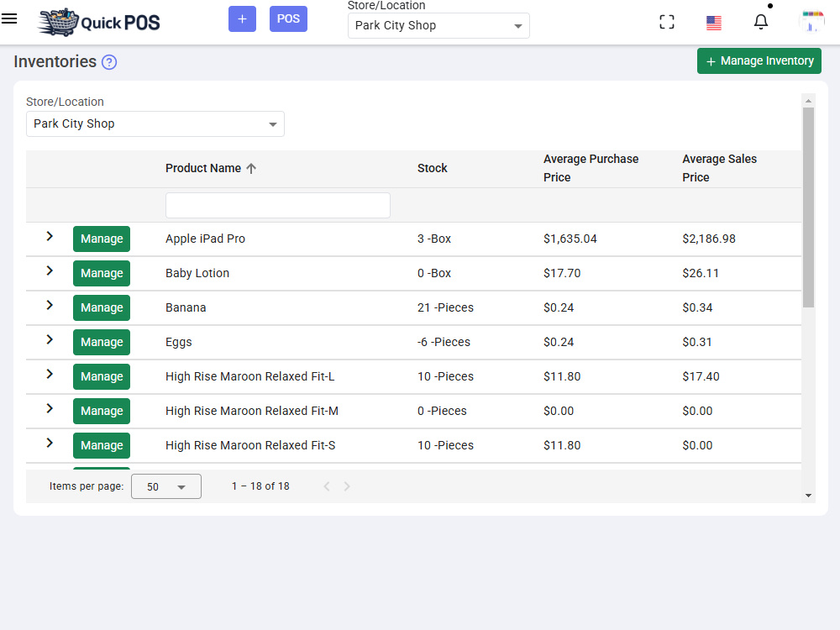Image resolution: width=840 pixels, height=630 pixels.
Task: Go to next page arrow
Action: (347, 486)
